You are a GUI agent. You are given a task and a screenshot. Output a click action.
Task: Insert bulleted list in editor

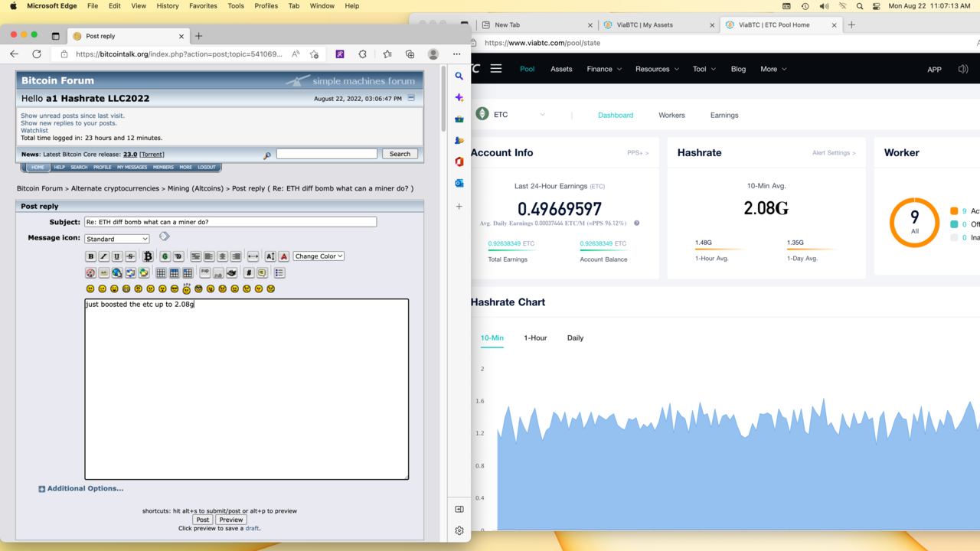click(x=279, y=273)
